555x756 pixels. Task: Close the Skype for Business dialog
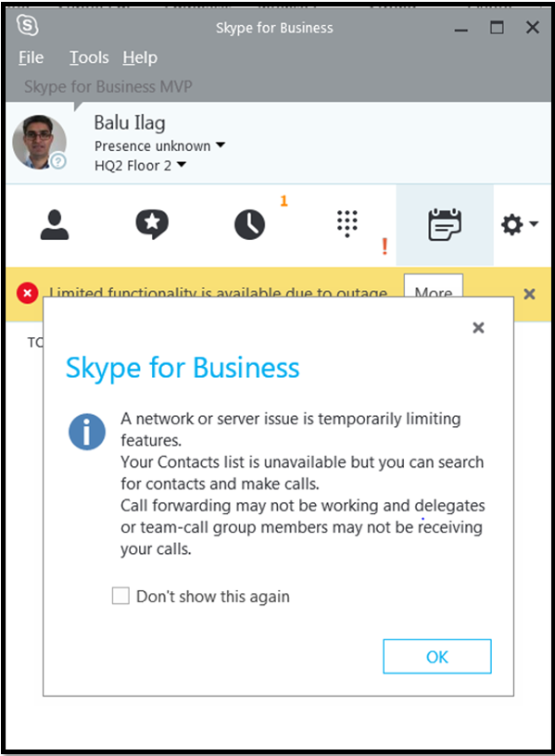[x=478, y=328]
